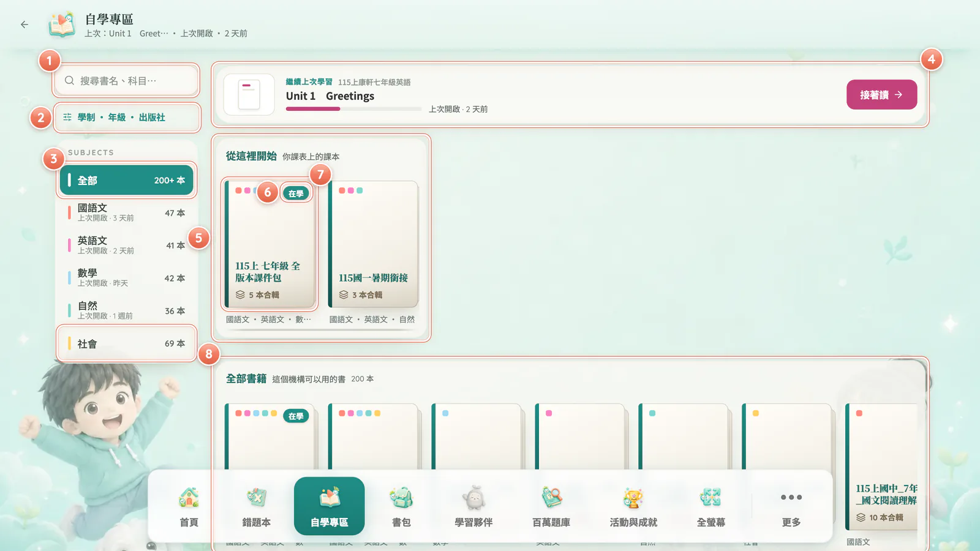Click the 接著讀 continue reading button
Image resolution: width=980 pixels, height=551 pixels.
click(x=881, y=95)
